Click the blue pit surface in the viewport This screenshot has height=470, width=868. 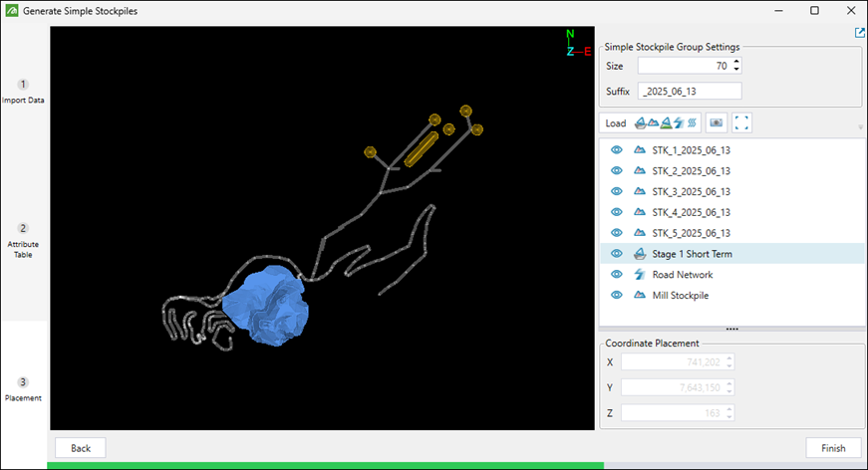267,306
